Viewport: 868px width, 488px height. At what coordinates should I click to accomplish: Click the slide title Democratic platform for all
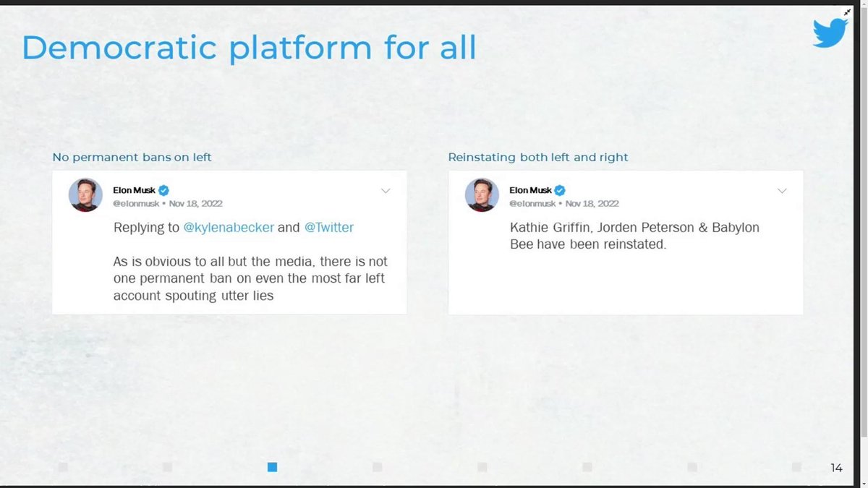tap(249, 47)
